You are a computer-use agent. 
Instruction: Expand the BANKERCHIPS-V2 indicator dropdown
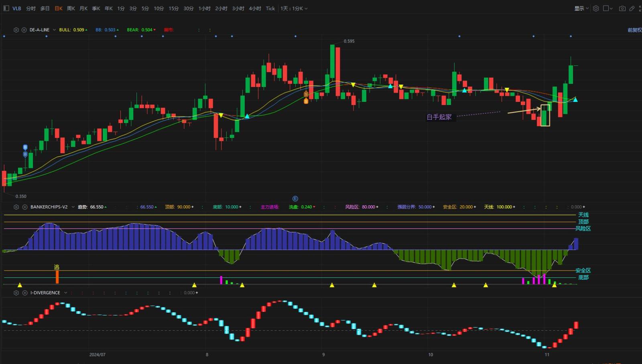pos(73,207)
